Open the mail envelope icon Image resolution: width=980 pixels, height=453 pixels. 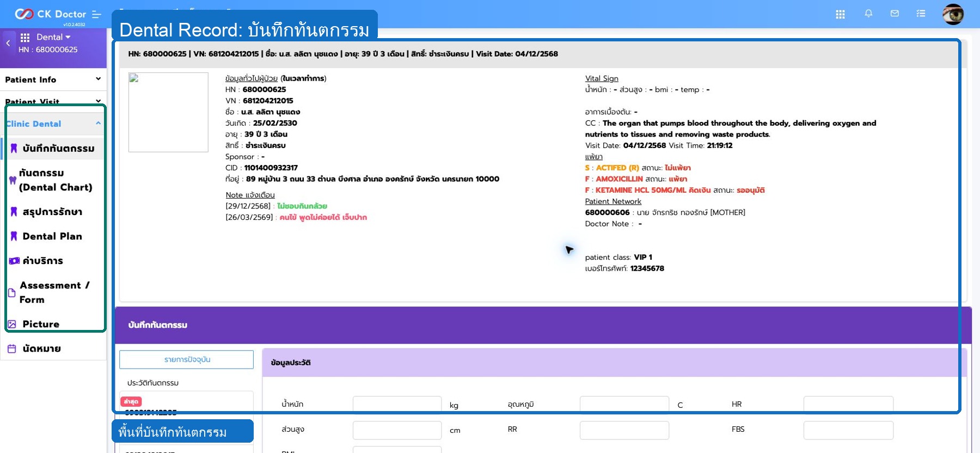(895, 14)
